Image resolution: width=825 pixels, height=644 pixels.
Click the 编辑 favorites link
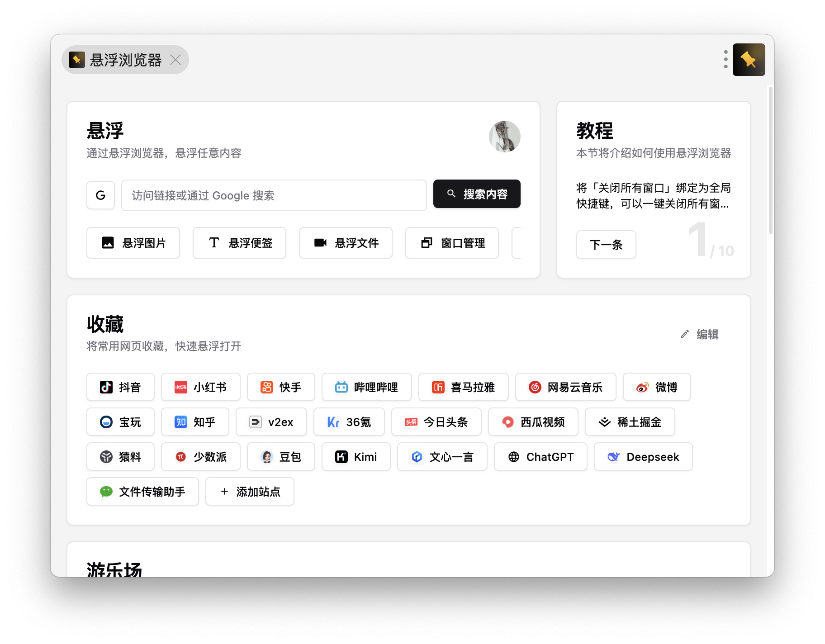[x=699, y=334]
